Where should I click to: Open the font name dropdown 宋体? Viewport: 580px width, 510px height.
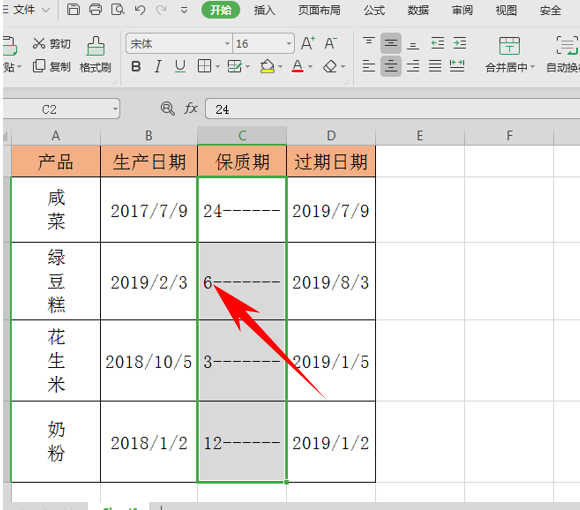click(227, 44)
